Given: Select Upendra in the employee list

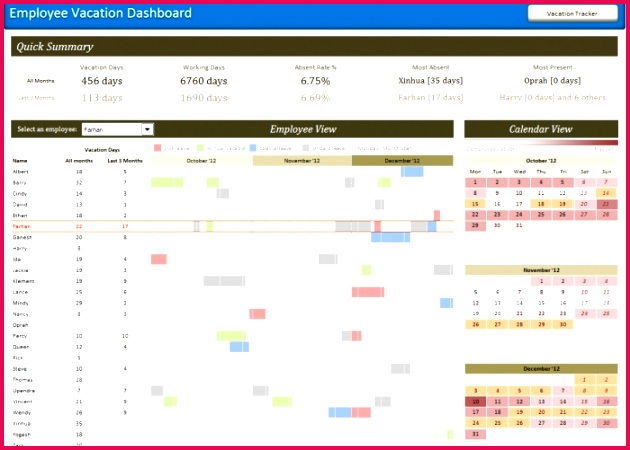Looking at the screenshot, I should tap(24, 391).
